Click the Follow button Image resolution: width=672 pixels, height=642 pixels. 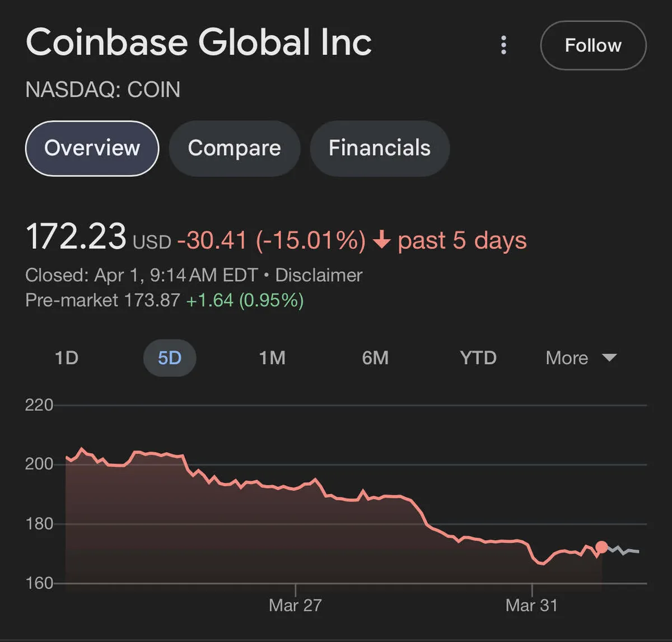click(x=593, y=45)
